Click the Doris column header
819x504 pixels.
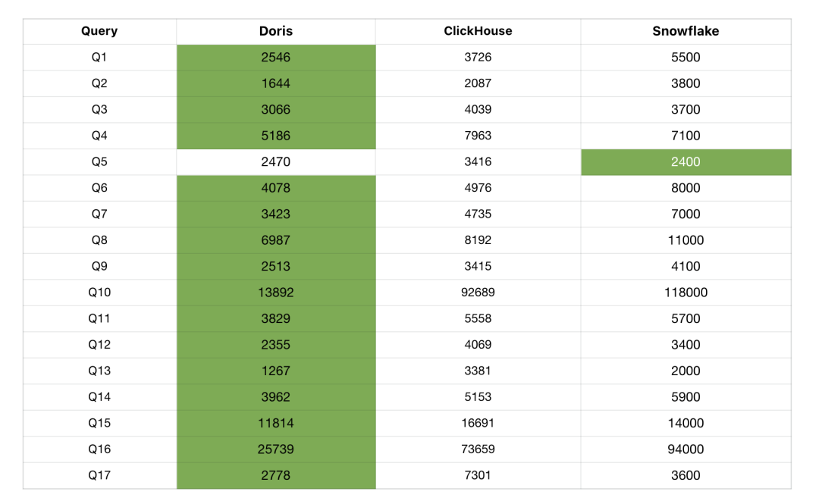pos(276,31)
